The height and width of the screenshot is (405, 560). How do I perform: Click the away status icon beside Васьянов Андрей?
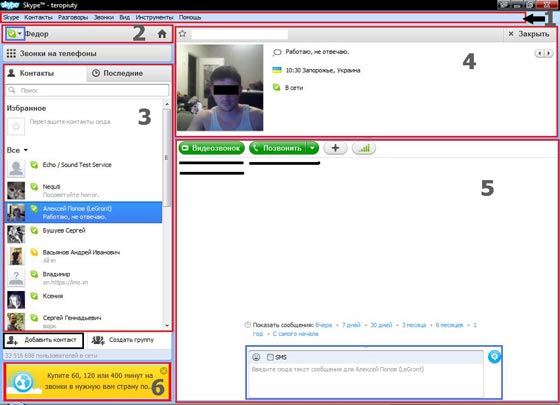(x=34, y=252)
